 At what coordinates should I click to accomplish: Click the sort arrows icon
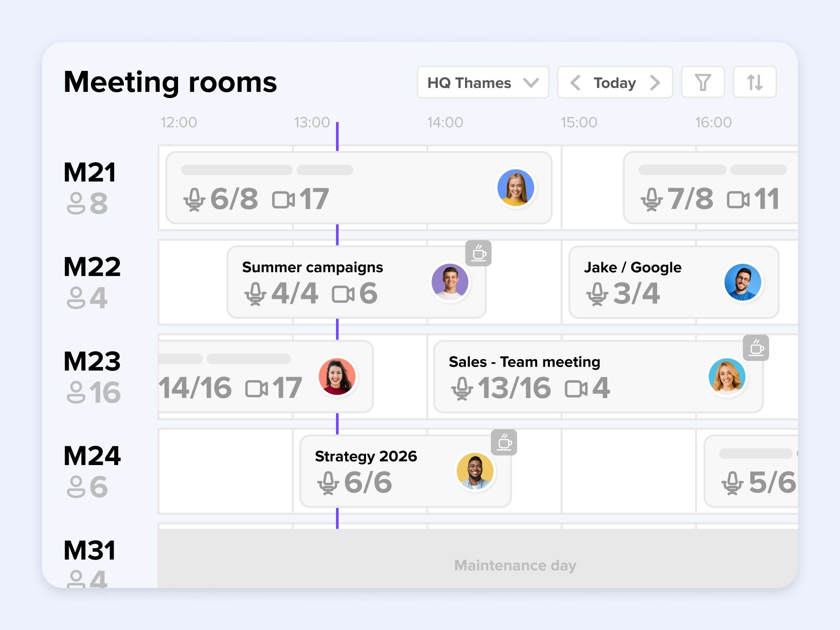point(755,82)
